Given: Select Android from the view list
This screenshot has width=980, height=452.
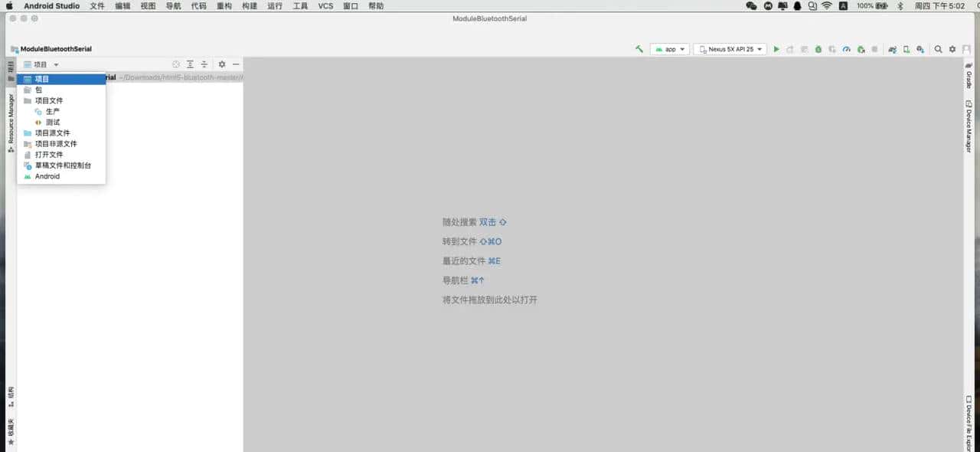Looking at the screenshot, I should coord(47,176).
